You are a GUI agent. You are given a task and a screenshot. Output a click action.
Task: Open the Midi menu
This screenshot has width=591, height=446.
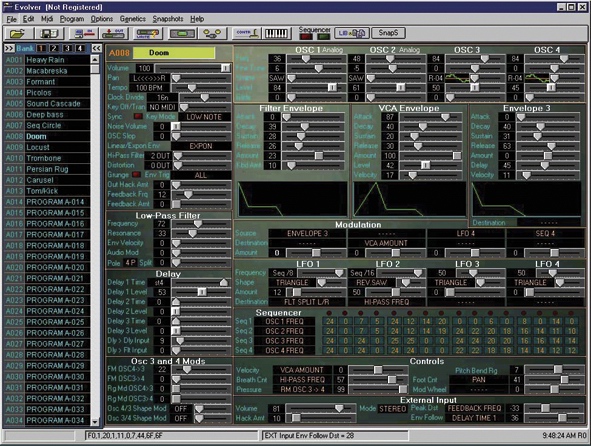[x=47, y=19]
